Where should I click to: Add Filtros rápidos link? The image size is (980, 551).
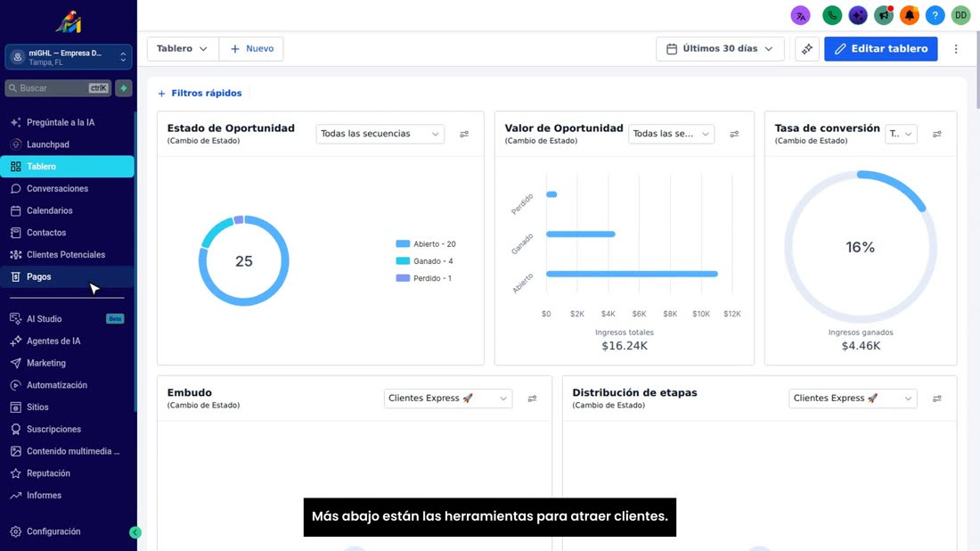pyautogui.click(x=200, y=94)
